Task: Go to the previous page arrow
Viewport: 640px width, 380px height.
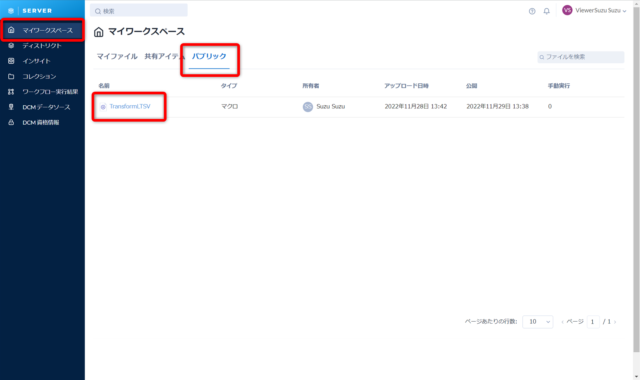Action: click(562, 322)
